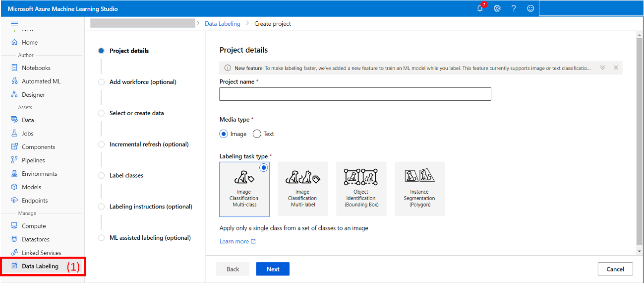The width and height of the screenshot is (644, 283).
Task: Open the Learn more link
Action: click(x=237, y=241)
